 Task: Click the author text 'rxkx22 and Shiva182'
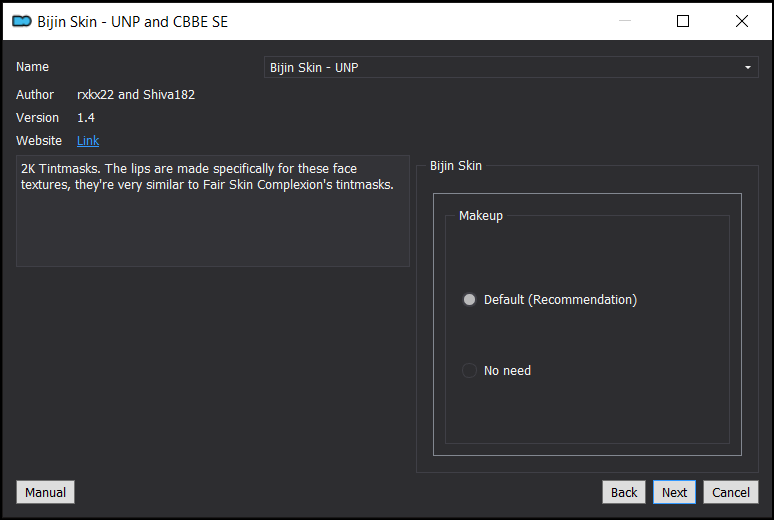coord(136,94)
